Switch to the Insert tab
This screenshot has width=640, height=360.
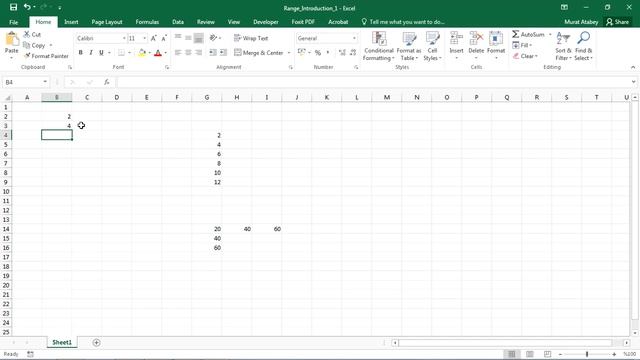(x=71, y=22)
